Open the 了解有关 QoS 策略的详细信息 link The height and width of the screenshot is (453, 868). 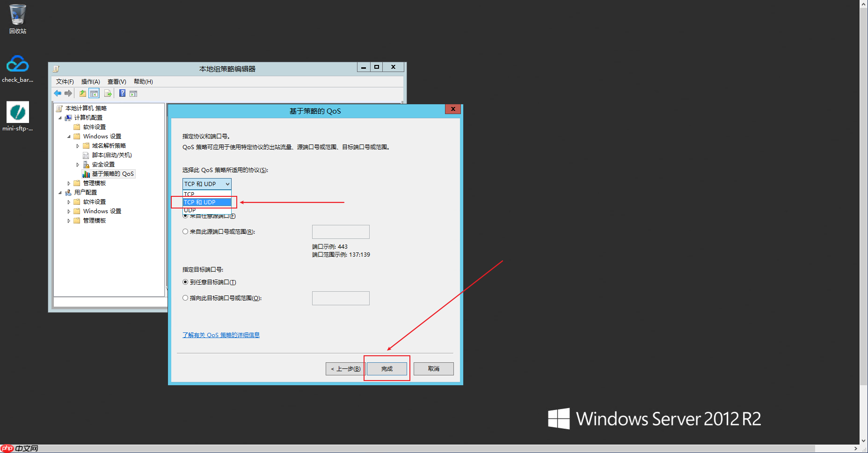click(x=221, y=335)
